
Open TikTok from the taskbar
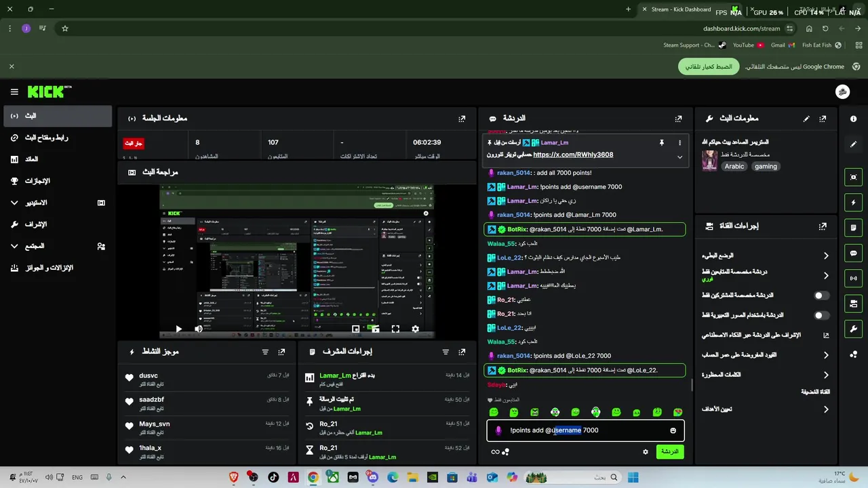tap(273, 477)
